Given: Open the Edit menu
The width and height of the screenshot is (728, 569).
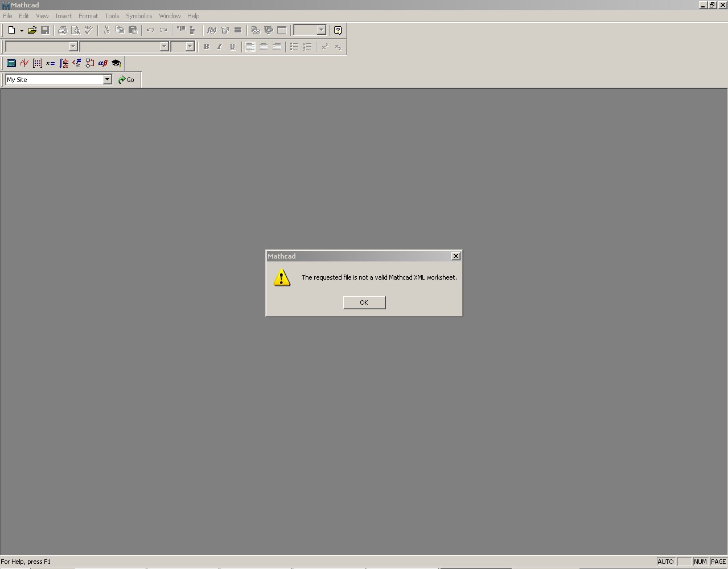Looking at the screenshot, I should tap(24, 16).
